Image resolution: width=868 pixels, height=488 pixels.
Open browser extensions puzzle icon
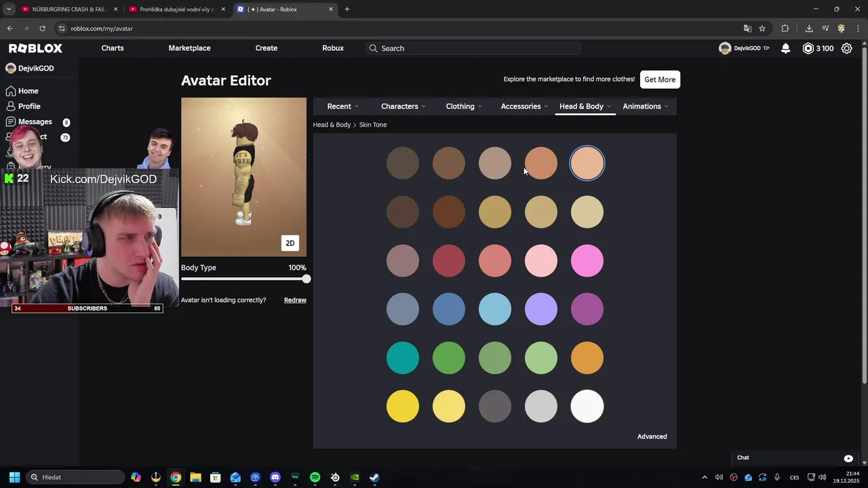785,28
